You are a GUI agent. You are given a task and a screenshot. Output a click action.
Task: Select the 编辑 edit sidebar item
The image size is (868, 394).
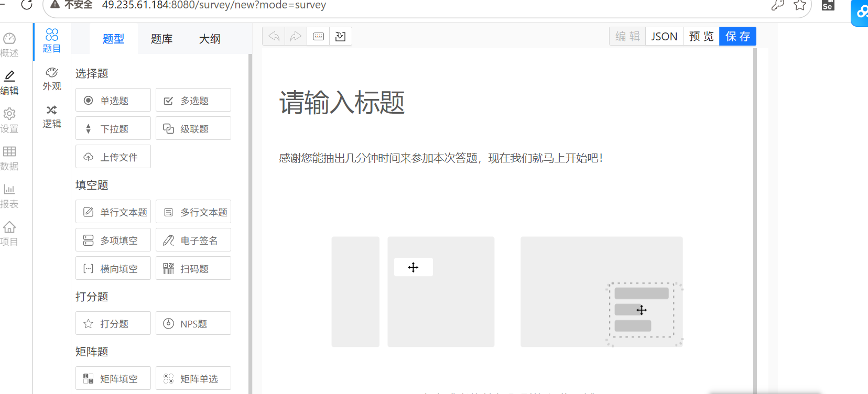(x=9, y=83)
